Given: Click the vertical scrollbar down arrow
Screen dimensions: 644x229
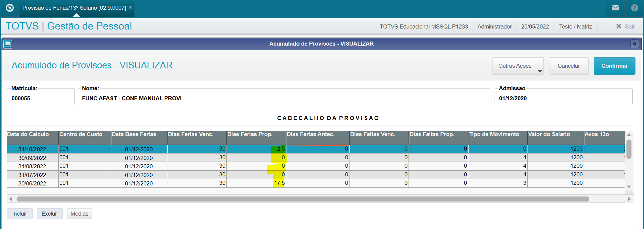Looking at the screenshot, I should point(629,187).
